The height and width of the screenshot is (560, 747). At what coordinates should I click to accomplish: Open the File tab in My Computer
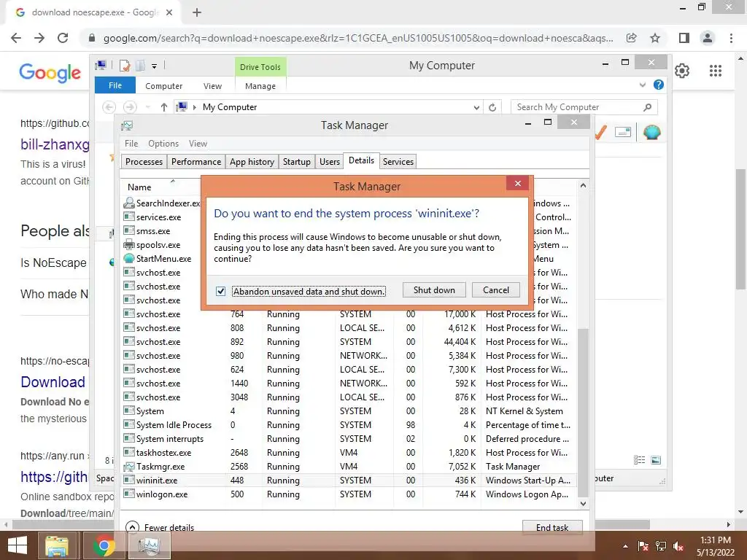pos(115,85)
